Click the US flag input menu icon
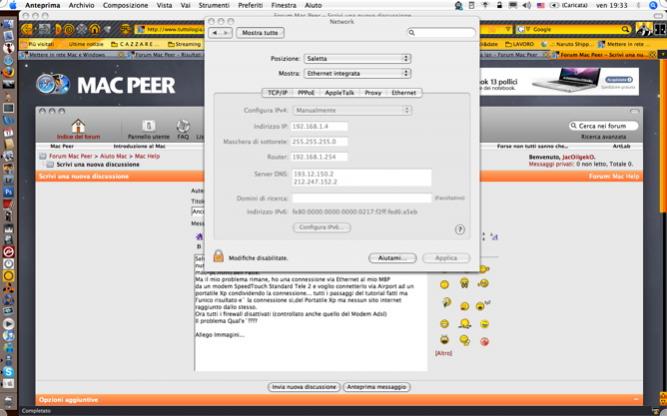The image size is (667, 416). point(541,6)
